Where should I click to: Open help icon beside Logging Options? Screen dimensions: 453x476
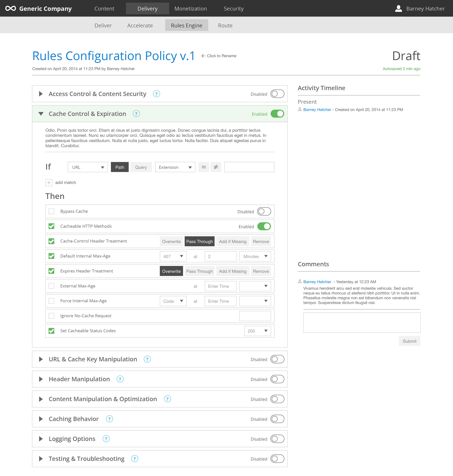click(x=106, y=439)
